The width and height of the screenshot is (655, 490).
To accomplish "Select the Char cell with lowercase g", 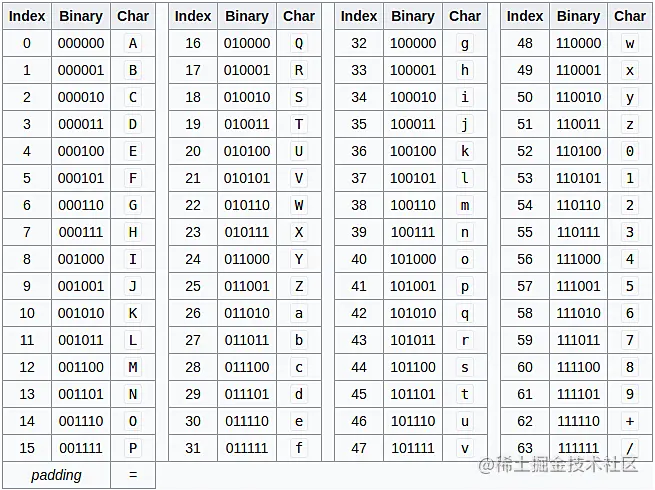I will coord(465,43).
